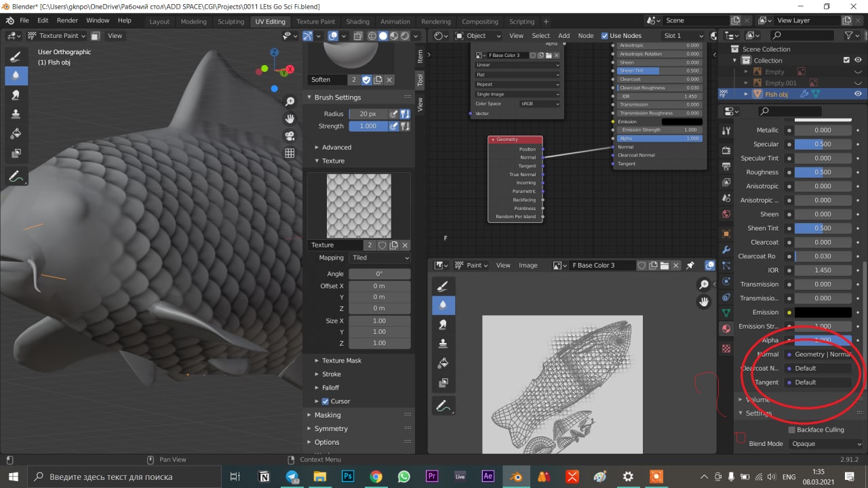Click the image editor pan hand icon

point(705,302)
